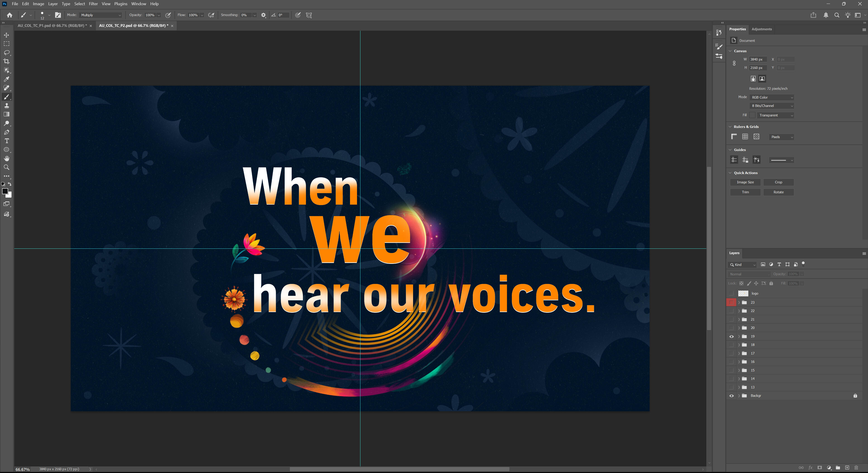Screen dimensions: 868x473
Task: Hide the Backgr layer group
Action: click(731, 395)
